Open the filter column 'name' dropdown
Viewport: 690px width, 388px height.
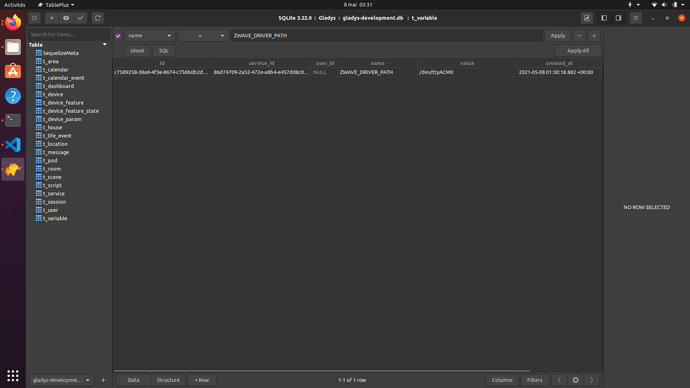(x=150, y=36)
